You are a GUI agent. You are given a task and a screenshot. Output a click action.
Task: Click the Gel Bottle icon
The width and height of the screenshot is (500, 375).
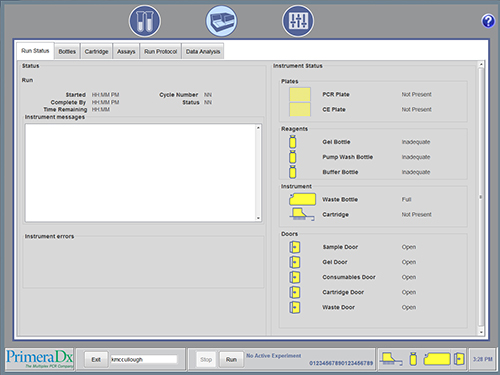[293, 142]
